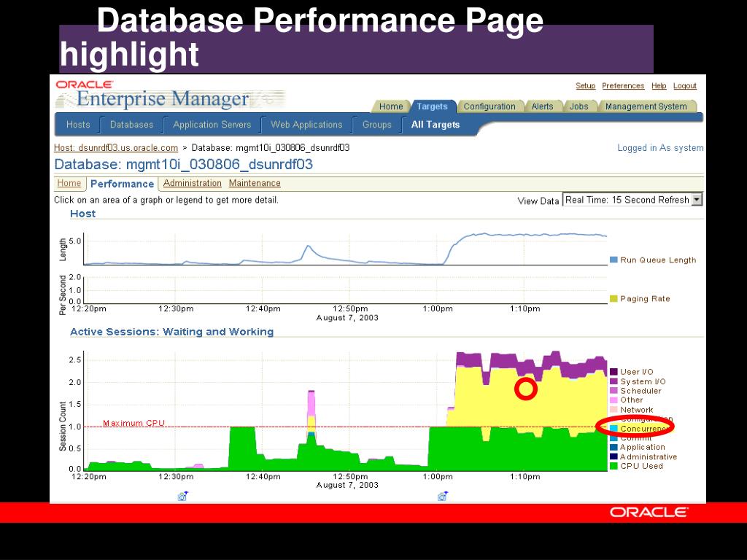Viewport: 747px width, 560px height.
Task: Click the pink spike near 12:45pm in the sessions graph
Action: (x=311, y=404)
